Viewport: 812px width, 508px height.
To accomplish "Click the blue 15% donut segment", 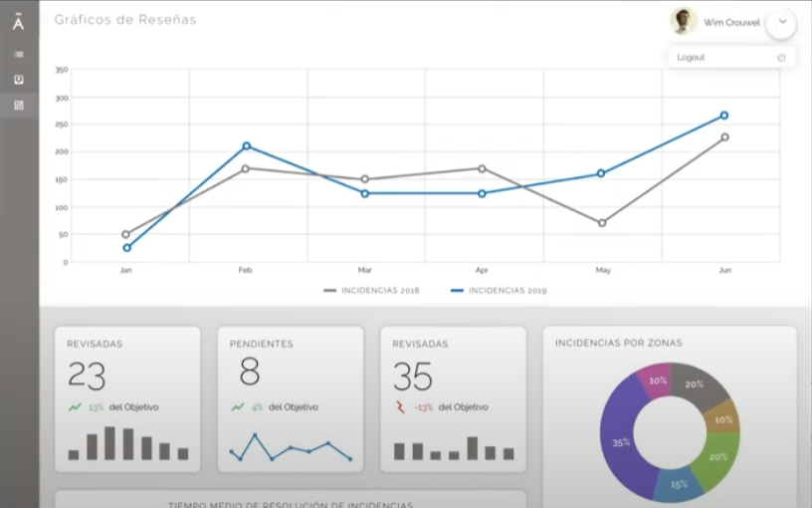I will [678, 484].
